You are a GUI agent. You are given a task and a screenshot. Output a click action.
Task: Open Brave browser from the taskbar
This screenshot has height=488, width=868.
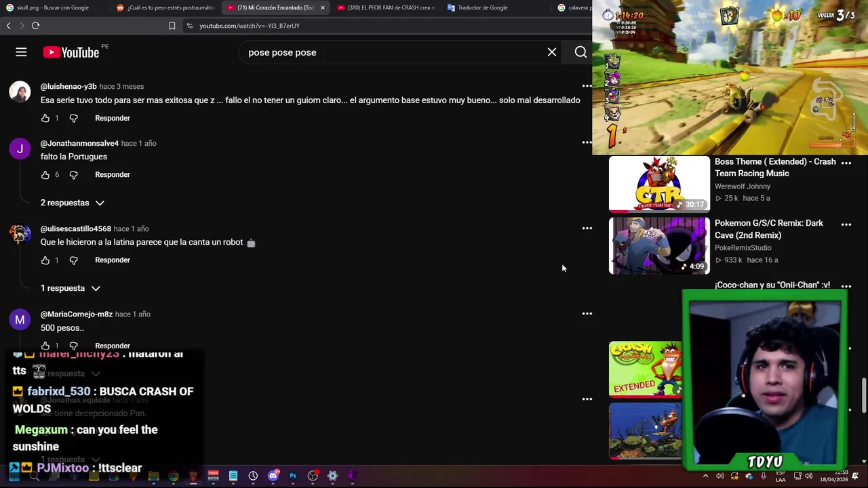193,476
